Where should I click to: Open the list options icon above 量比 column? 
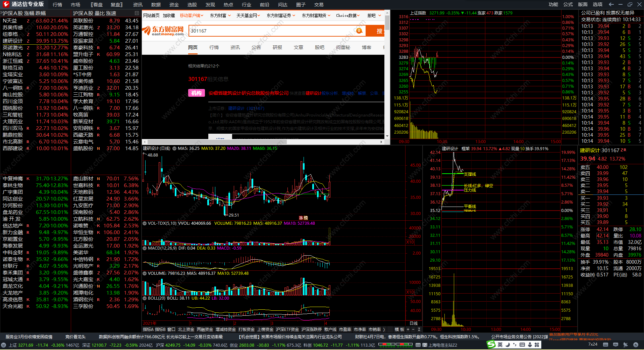tap(137, 13)
